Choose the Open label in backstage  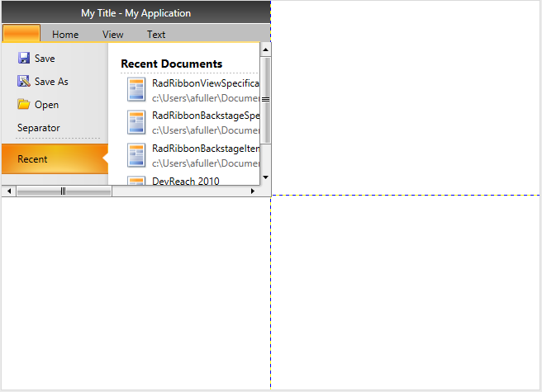click(x=46, y=105)
